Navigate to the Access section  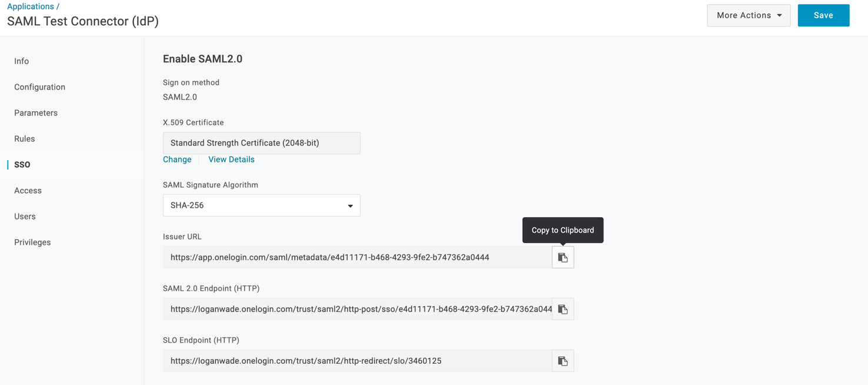tap(28, 190)
